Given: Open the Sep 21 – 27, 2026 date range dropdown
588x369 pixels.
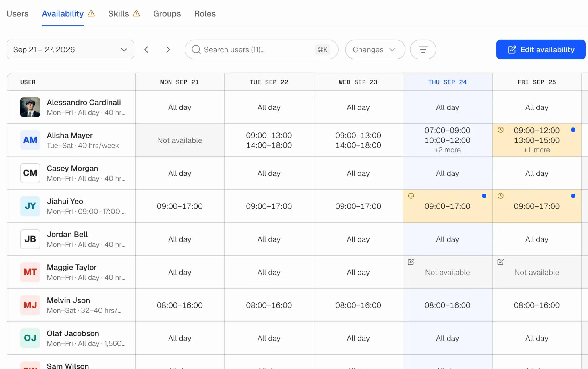Looking at the screenshot, I should tap(70, 50).
